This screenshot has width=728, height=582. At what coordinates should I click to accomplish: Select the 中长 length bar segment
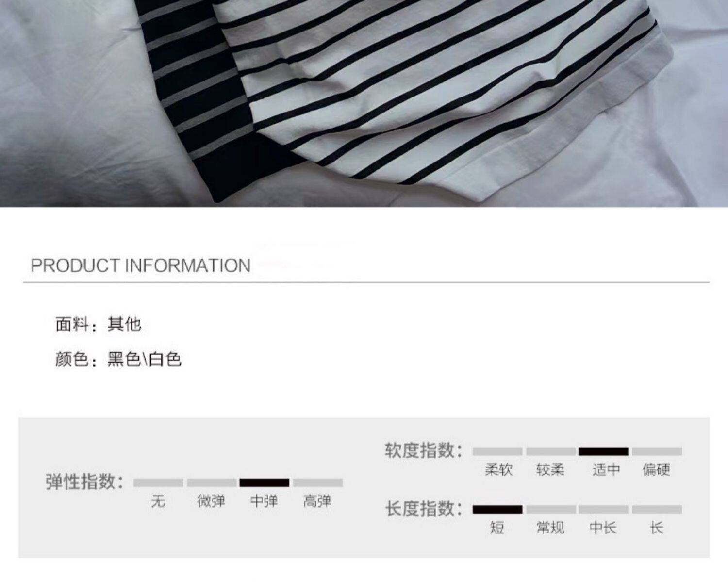(x=603, y=509)
